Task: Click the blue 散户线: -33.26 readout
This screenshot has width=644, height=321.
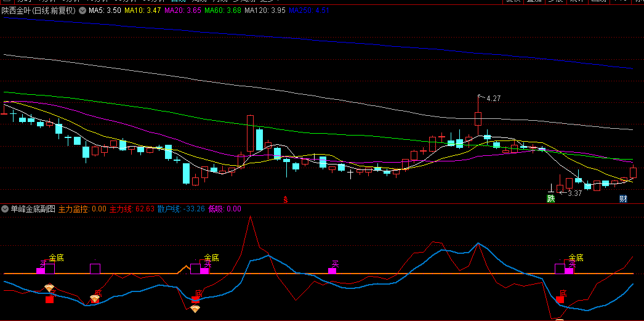Action: [x=181, y=209]
